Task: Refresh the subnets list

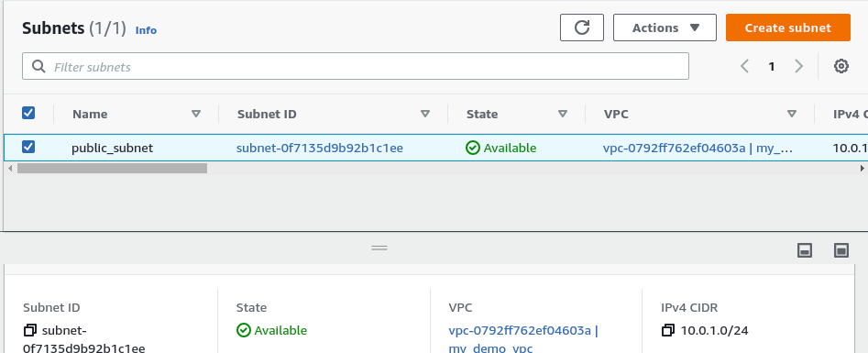Action: point(582,28)
